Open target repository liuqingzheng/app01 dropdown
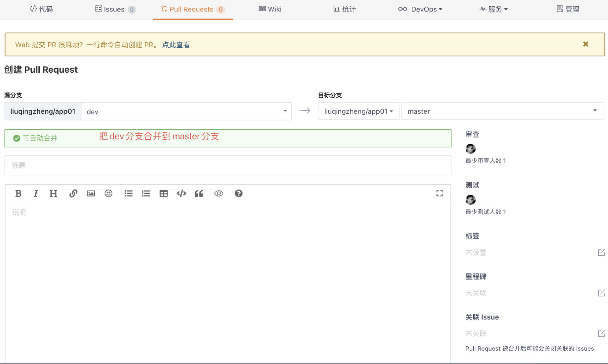Viewport: 608px width, 364px height. pyautogui.click(x=358, y=111)
